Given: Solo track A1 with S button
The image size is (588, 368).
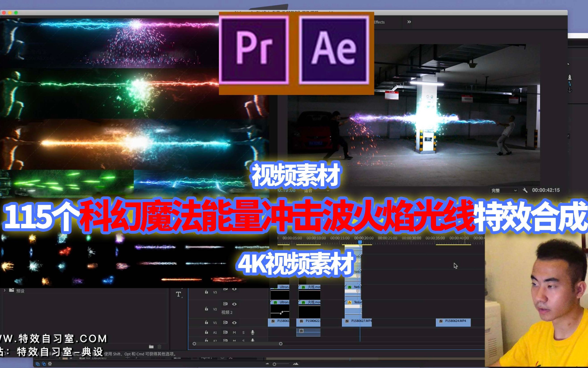Looking at the screenshot, I should 243,332.
